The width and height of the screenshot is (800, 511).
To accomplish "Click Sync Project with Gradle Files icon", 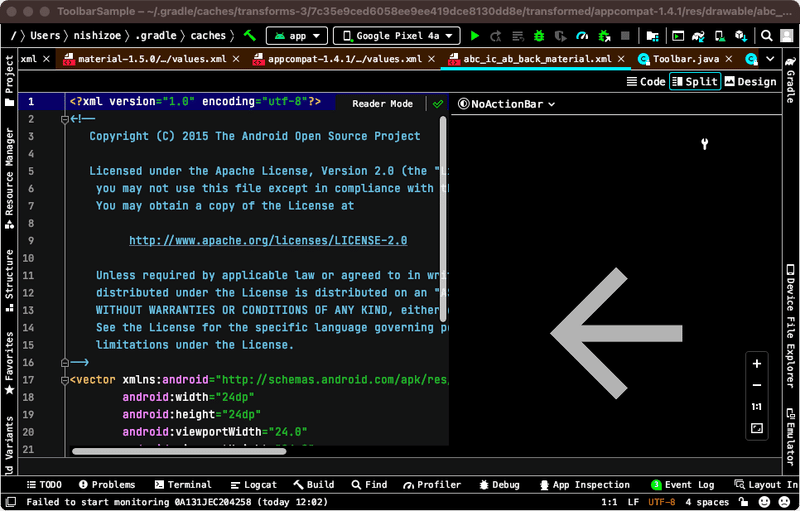I will pos(698,36).
